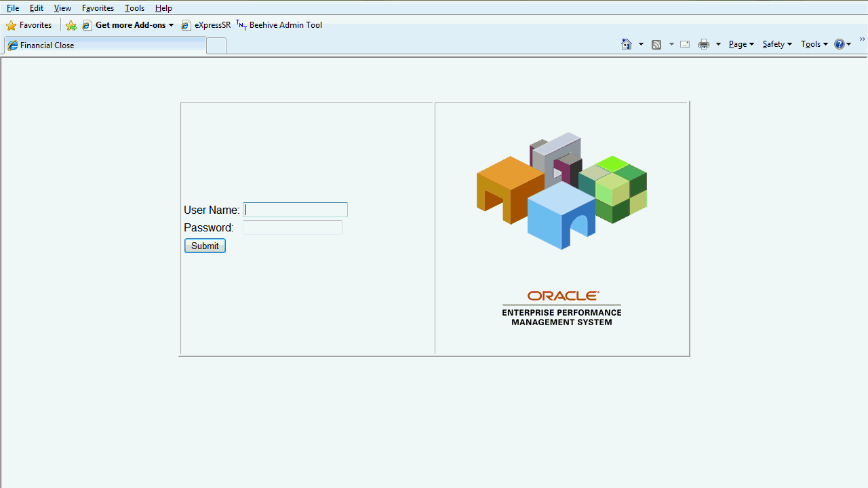
Task: Click the Home icon in command bar
Action: (627, 44)
